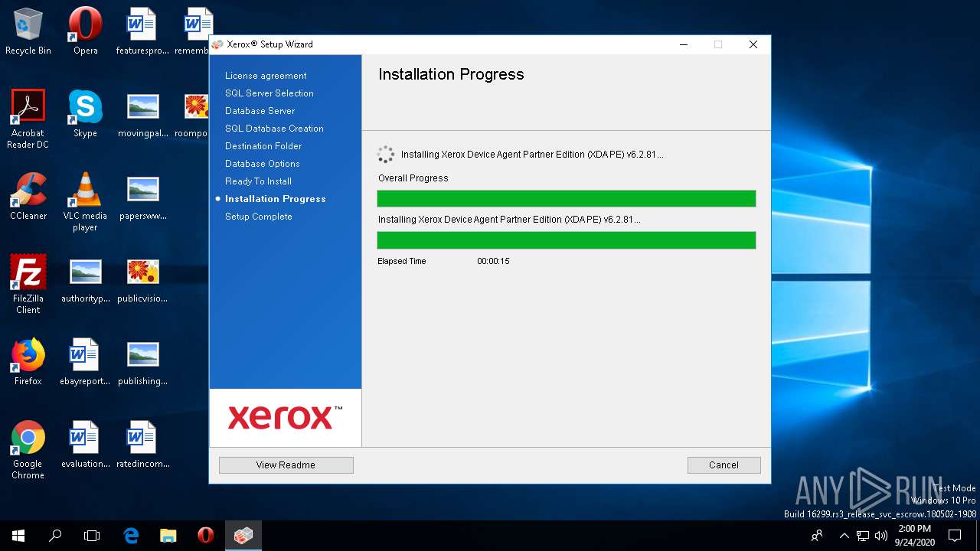
Task: Launch Edge browser from the taskbar
Action: click(x=131, y=536)
